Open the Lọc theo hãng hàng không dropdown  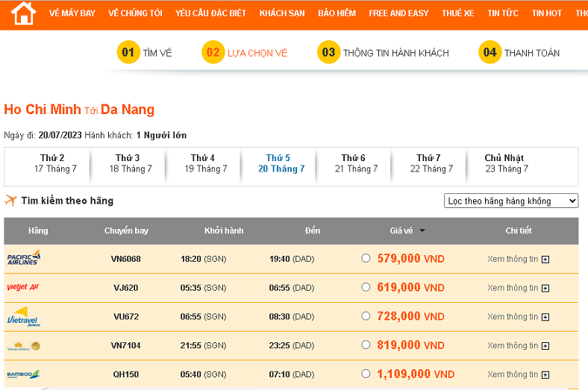pos(511,201)
